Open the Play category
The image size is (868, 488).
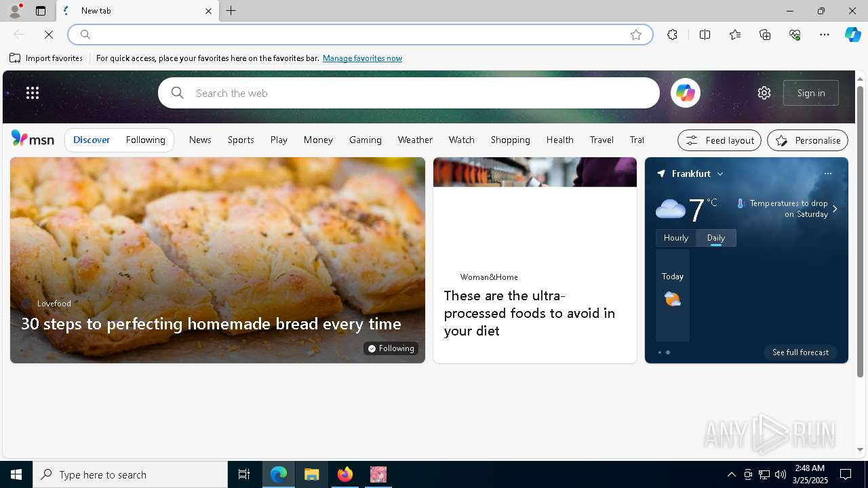279,140
